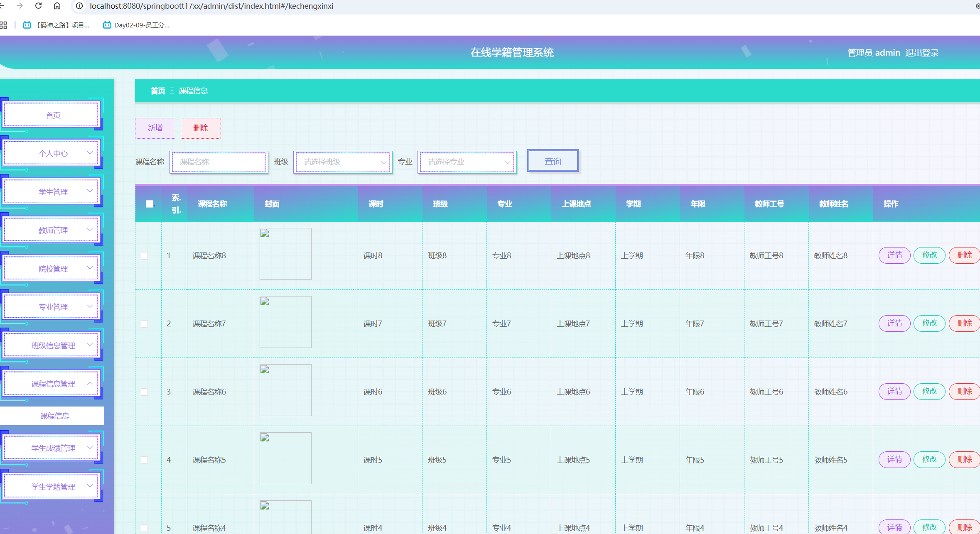Image resolution: width=980 pixels, height=534 pixels.
Task: Click 管理员 admin user label
Action: 874,53
